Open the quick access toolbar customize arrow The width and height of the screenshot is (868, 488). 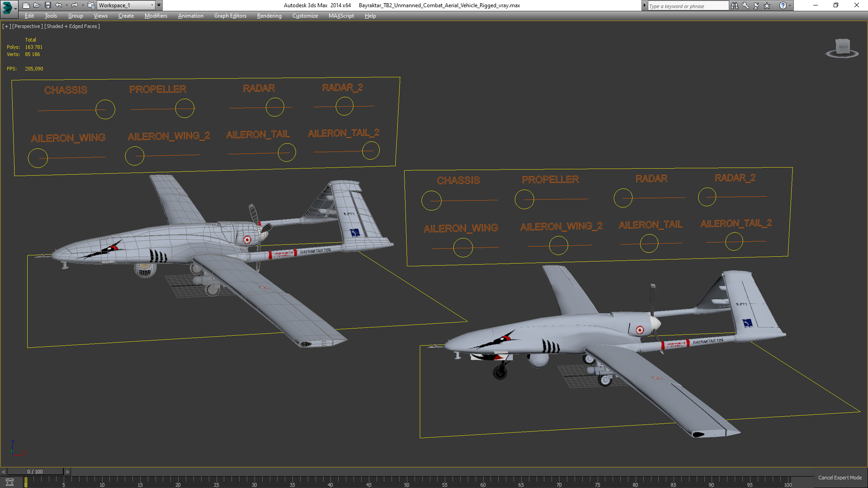coord(159,5)
